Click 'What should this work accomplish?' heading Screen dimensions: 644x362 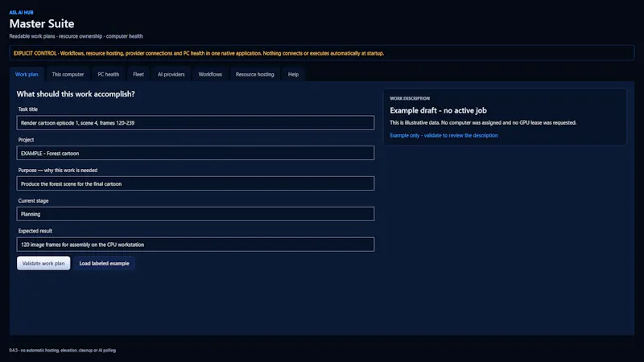click(x=76, y=94)
